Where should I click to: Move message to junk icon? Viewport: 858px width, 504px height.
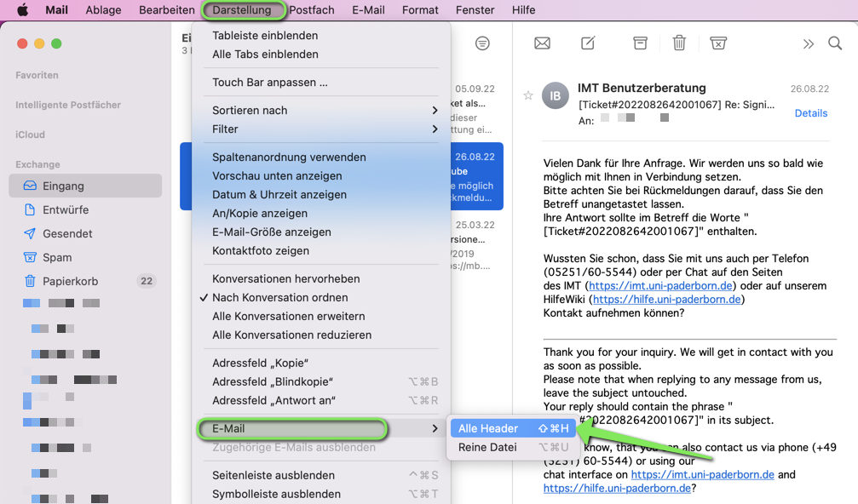[x=718, y=43]
